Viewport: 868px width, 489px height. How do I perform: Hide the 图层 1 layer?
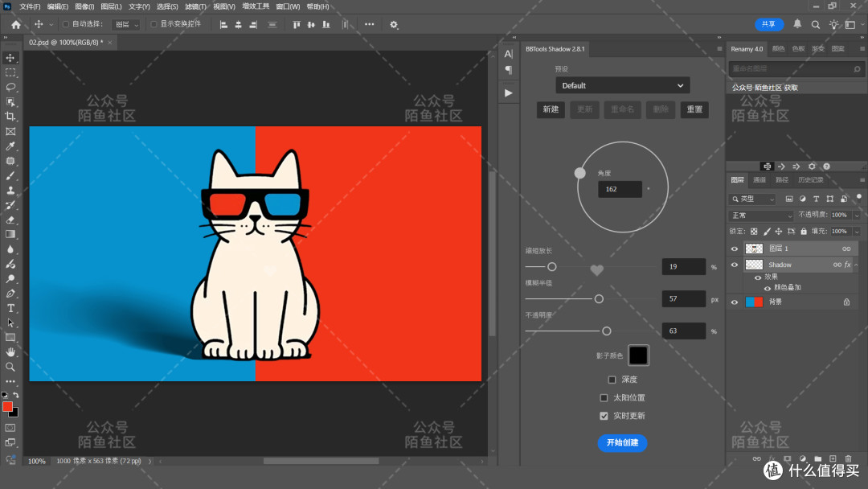point(735,249)
